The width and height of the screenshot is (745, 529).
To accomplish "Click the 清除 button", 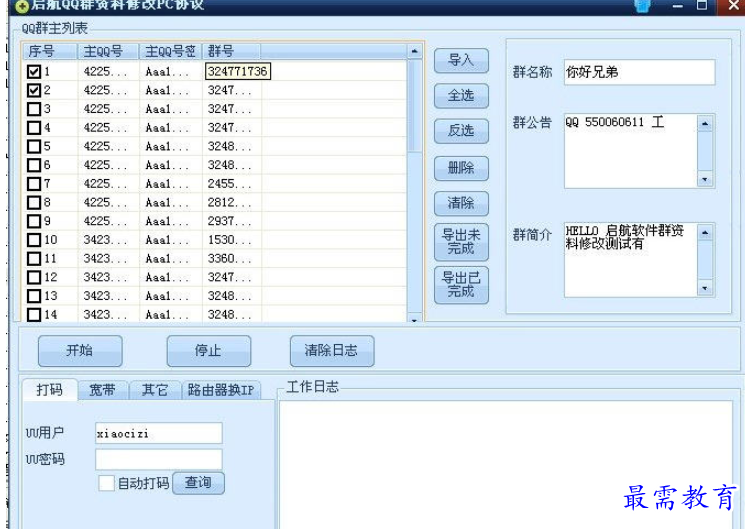I will (x=461, y=203).
